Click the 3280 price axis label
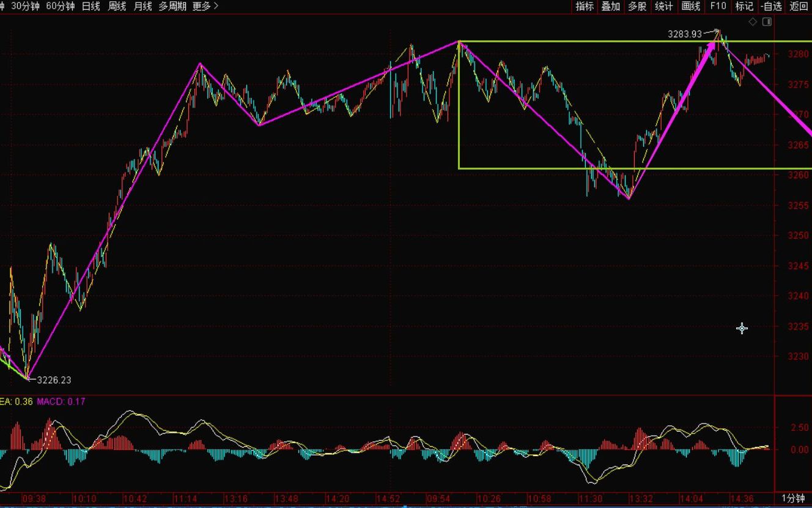812x508 pixels. pos(798,54)
